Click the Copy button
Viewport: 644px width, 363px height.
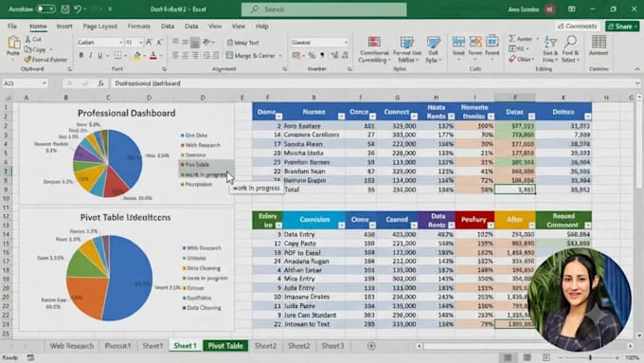[x=35, y=49]
